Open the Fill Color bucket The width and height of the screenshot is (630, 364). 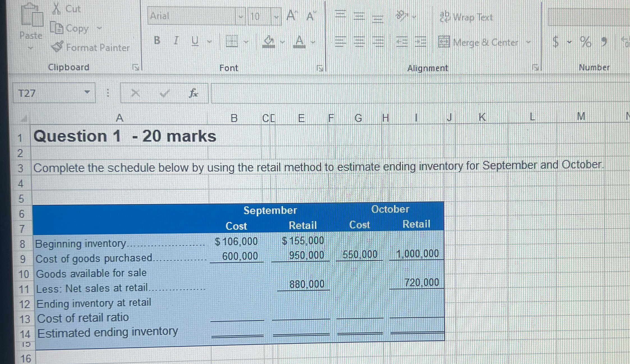click(268, 41)
